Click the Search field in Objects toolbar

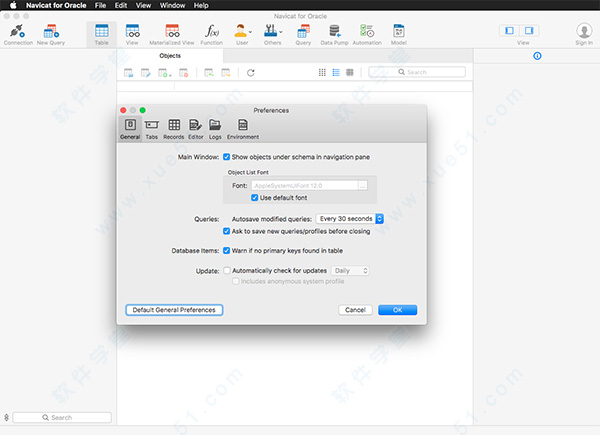422,73
